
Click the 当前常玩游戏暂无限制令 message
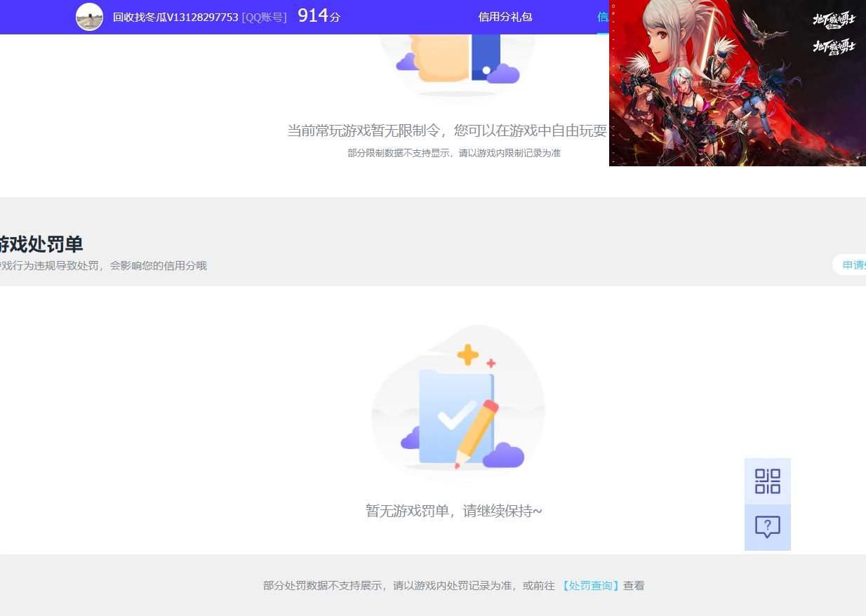pyautogui.click(x=447, y=130)
